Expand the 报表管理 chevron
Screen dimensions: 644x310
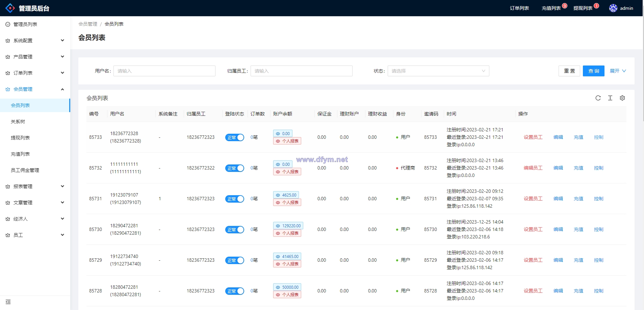(62, 186)
